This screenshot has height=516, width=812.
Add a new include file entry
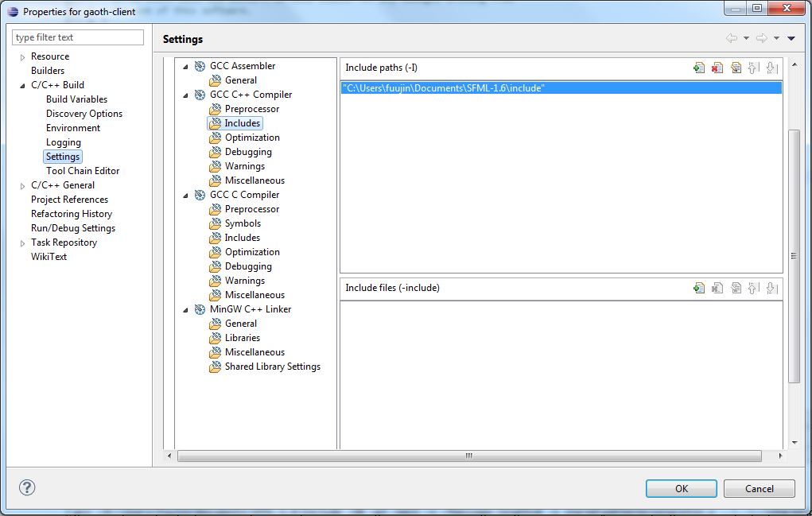698,288
